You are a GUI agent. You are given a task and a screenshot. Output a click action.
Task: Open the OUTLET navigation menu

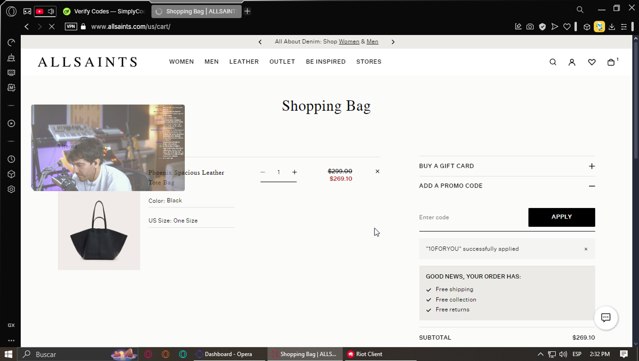tap(282, 62)
